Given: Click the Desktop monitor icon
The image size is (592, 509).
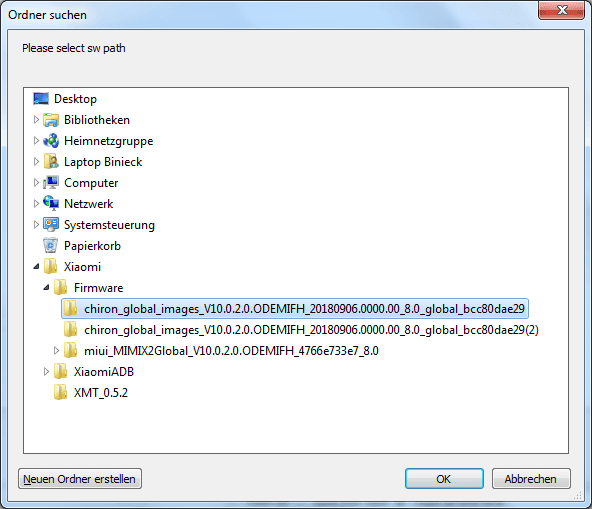Looking at the screenshot, I should (41, 99).
